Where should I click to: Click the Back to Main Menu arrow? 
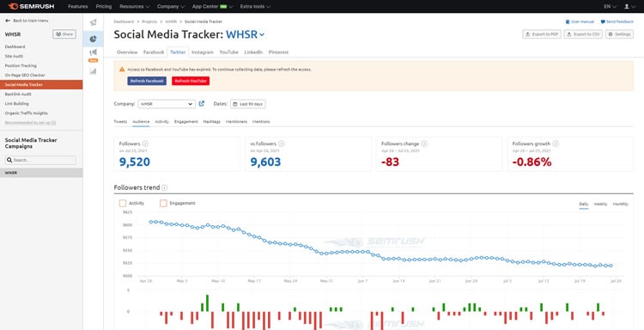[8, 20]
